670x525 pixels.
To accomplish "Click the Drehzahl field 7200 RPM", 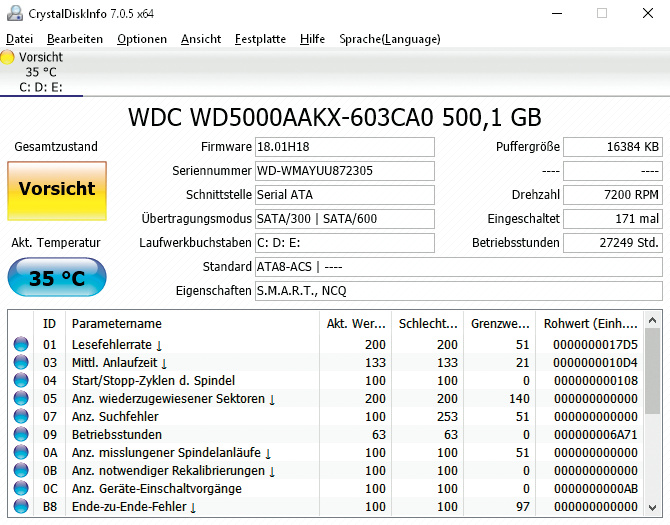I will tap(613, 195).
